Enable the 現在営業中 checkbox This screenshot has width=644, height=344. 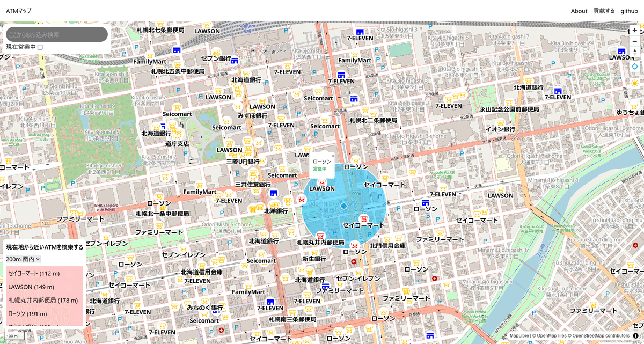(x=40, y=47)
